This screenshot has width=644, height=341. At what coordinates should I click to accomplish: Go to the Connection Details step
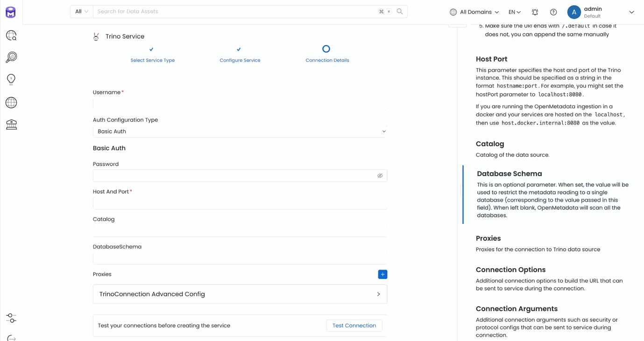coord(327,60)
